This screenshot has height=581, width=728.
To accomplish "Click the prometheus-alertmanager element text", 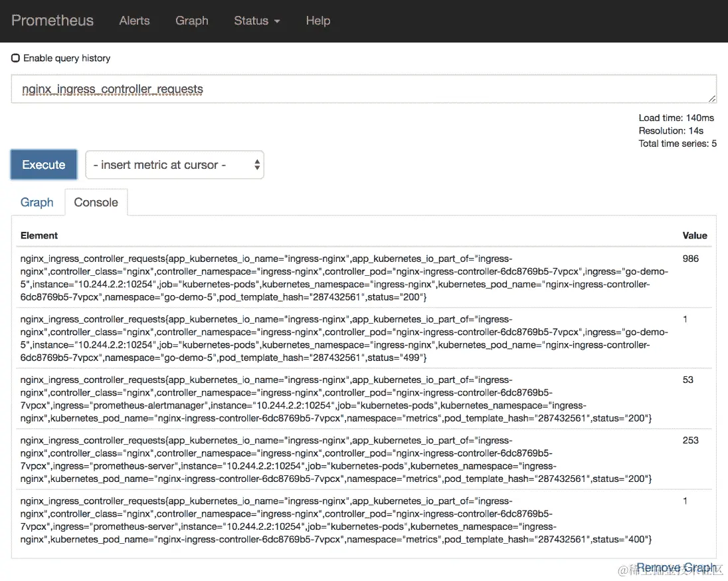I will [x=335, y=399].
